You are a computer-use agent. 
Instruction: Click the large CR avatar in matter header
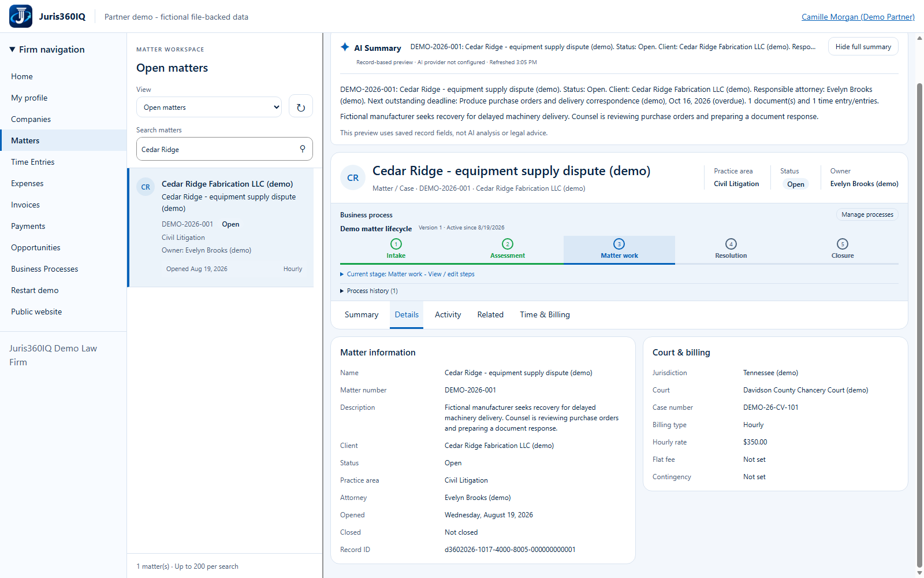353,178
